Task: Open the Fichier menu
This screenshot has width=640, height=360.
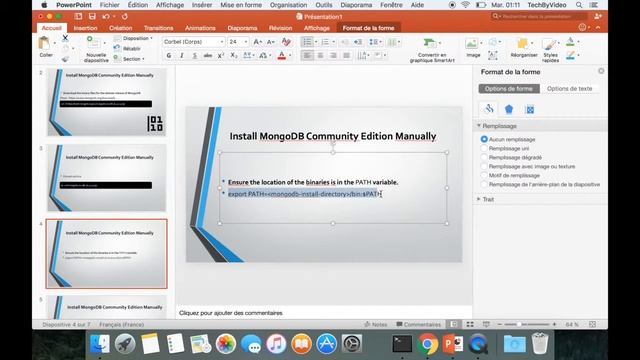Action: coord(109,5)
